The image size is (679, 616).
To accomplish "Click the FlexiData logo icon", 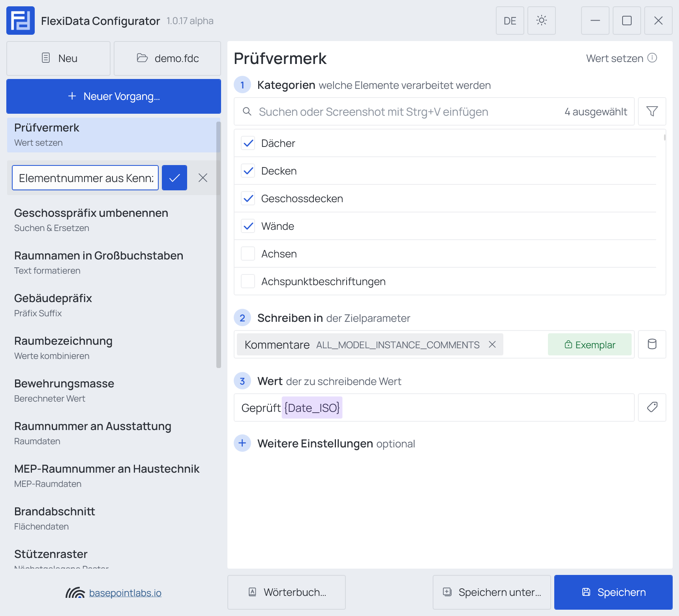I will (x=21, y=21).
